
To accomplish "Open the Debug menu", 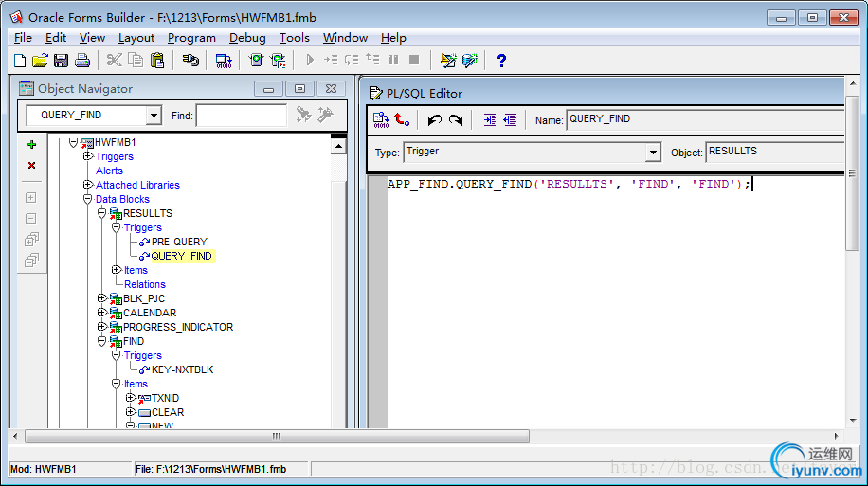I will point(247,38).
